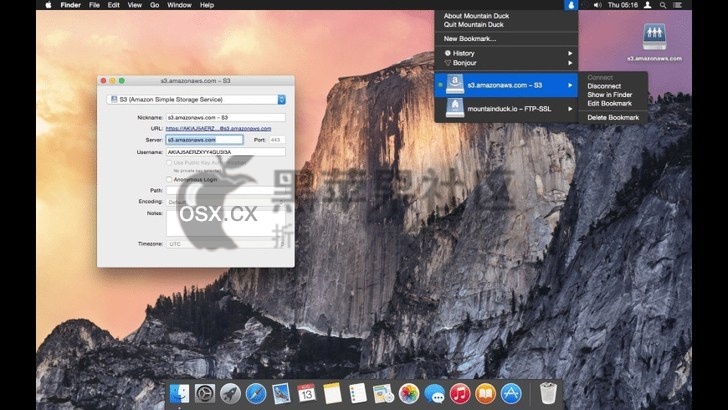Open Photos app in the Dock

pyautogui.click(x=409, y=394)
